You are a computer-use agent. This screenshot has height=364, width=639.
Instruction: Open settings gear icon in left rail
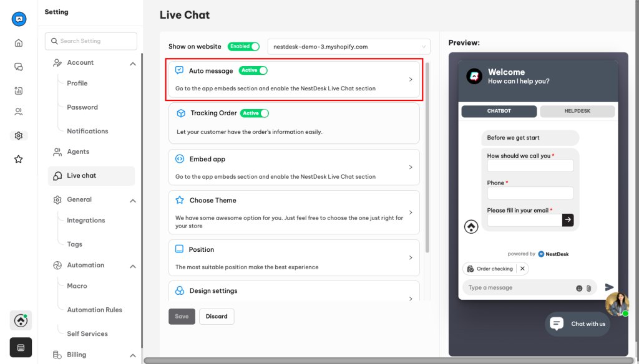click(x=19, y=136)
